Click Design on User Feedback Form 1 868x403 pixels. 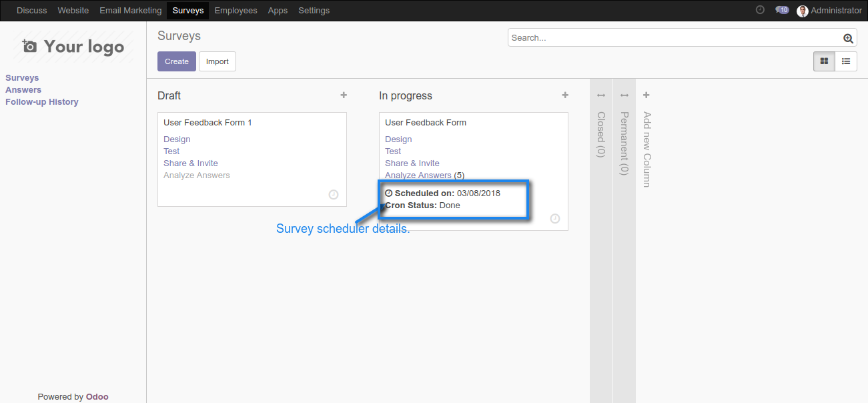[177, 139]
